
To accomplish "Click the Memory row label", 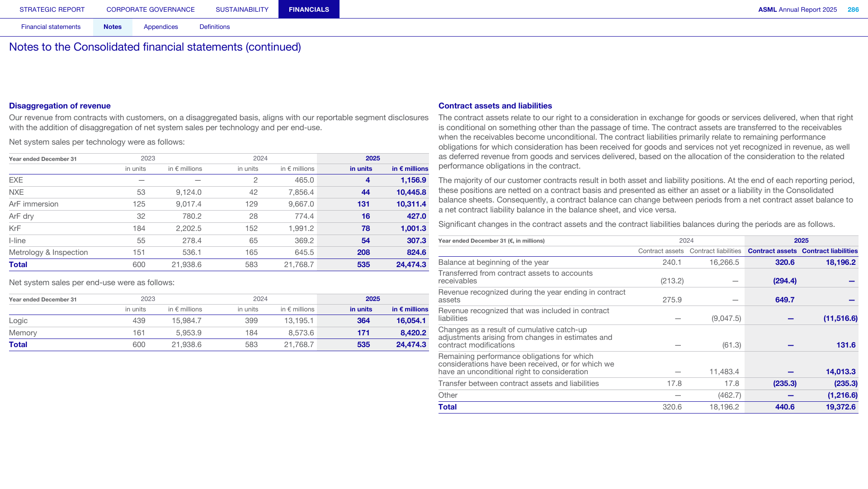I will click(x=23, y=333).
